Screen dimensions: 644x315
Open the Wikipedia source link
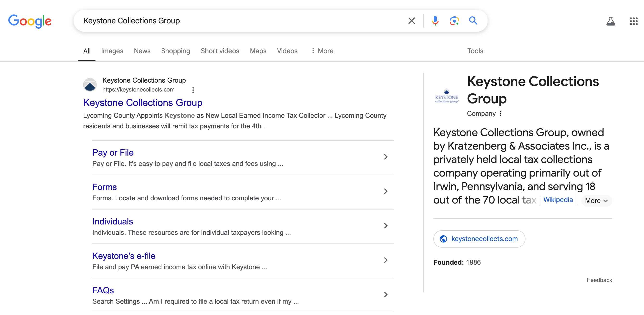[558, 200]
